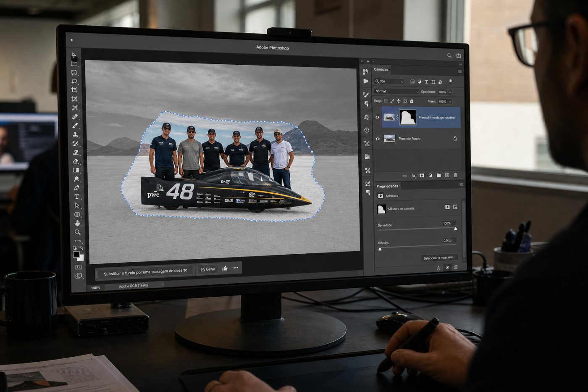The height and width of the screenshot is (392, 588).
Task: Click the thumbs-up feedback icon
Action: pos(225,268)
